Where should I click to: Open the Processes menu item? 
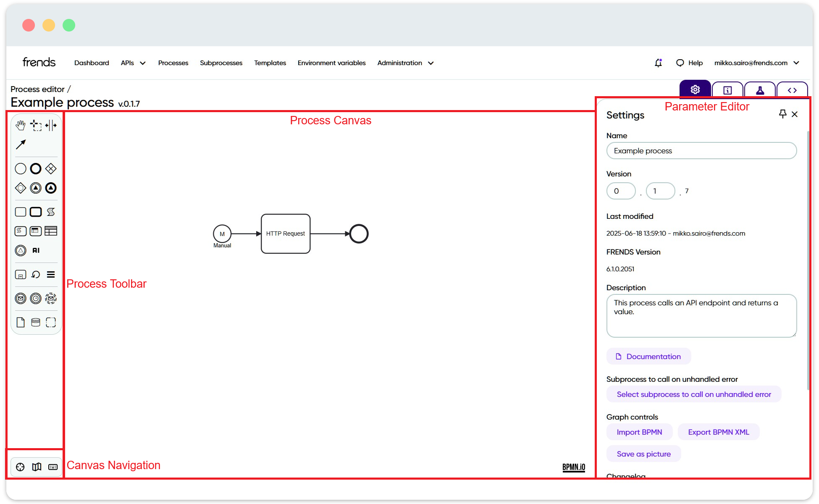point(173,63)
